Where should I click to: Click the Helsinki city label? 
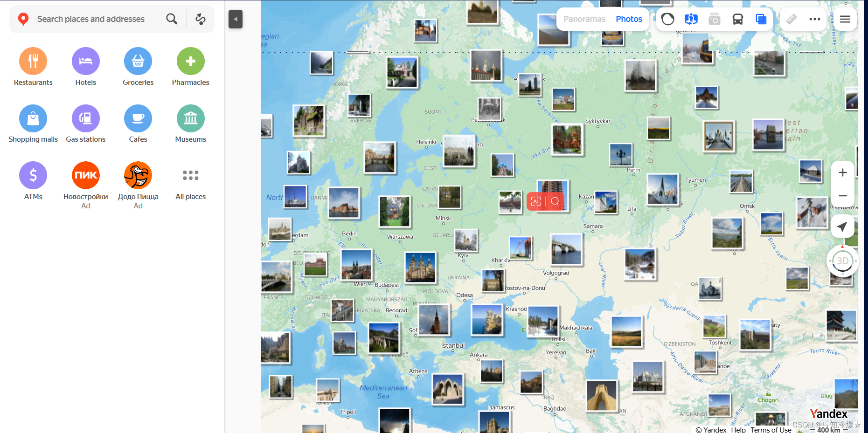point(426,142)
